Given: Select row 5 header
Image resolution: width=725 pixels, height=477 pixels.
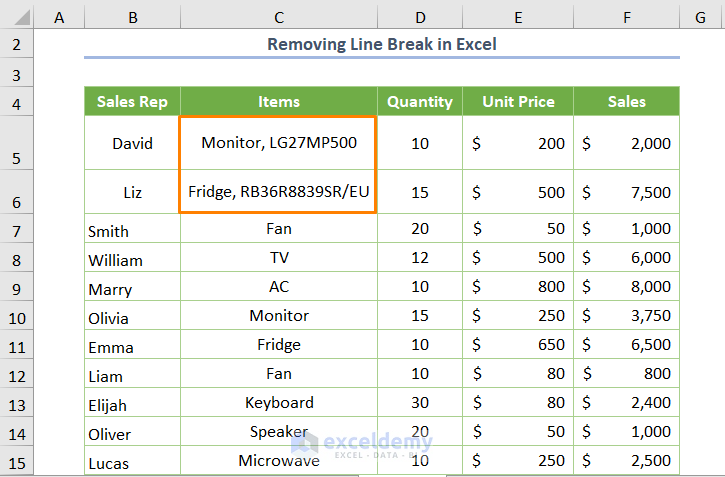Looking at the screenshot, I should point(17,143).
